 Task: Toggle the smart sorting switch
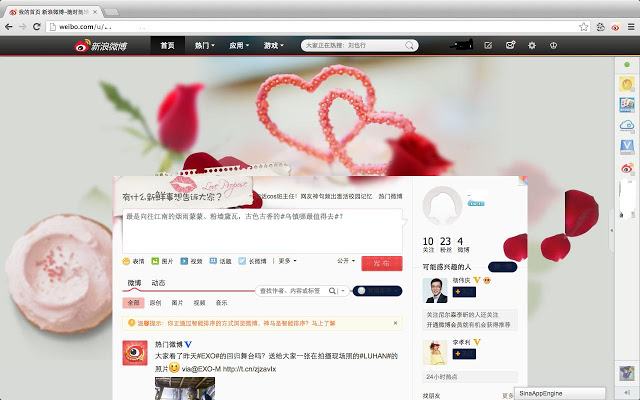[x=377, y=291]
